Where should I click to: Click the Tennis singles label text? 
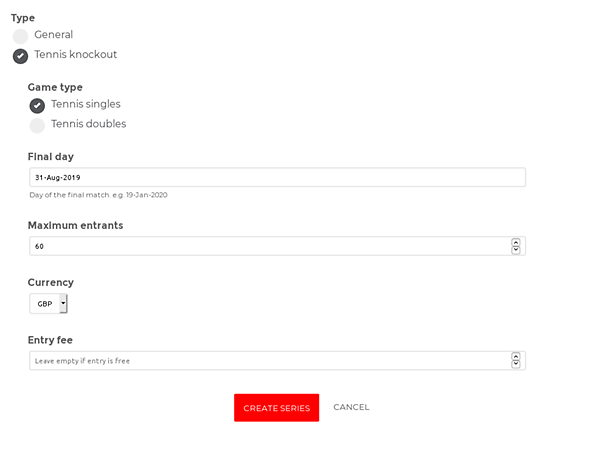tap(86, 104)
